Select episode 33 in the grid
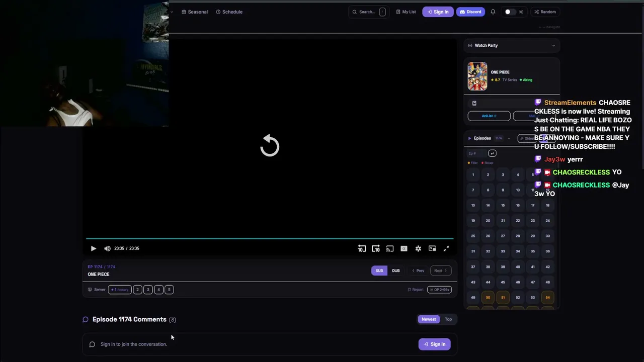The width and height of the screenshot is (644, 362). pos(503,251)
